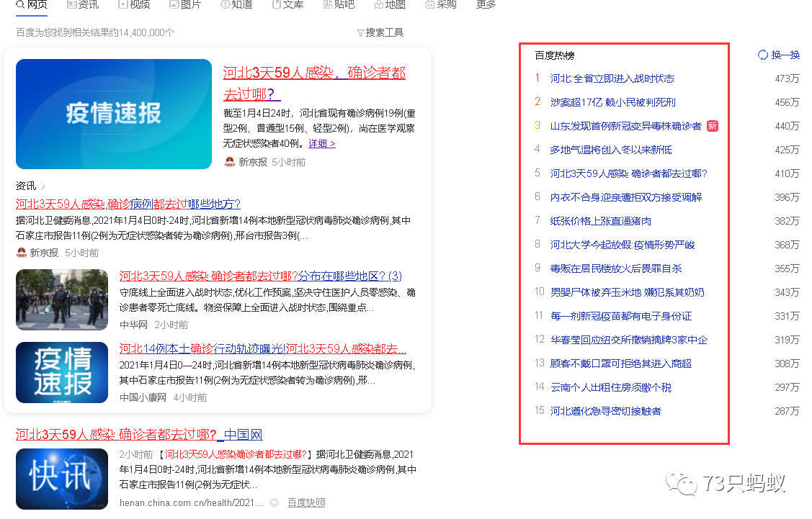Click 新京报 icon below second news item
Viewport: 812px width, 519px height.
(x=21, y=253)
